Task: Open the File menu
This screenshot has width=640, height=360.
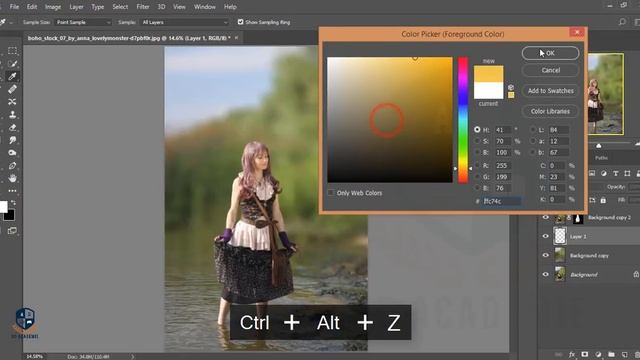Action: point(14,7)
